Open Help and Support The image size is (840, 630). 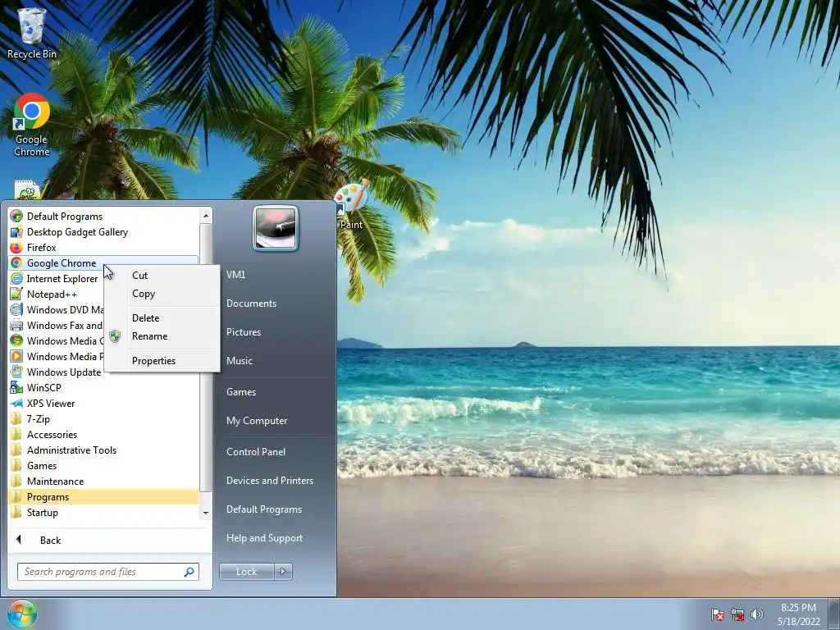click(264, 538)
